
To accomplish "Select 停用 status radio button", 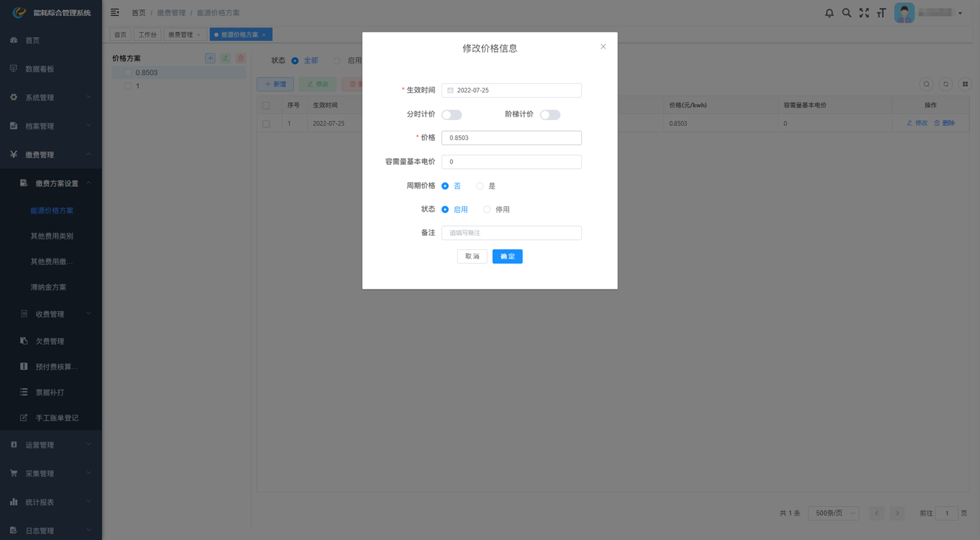I will (487, 210).
